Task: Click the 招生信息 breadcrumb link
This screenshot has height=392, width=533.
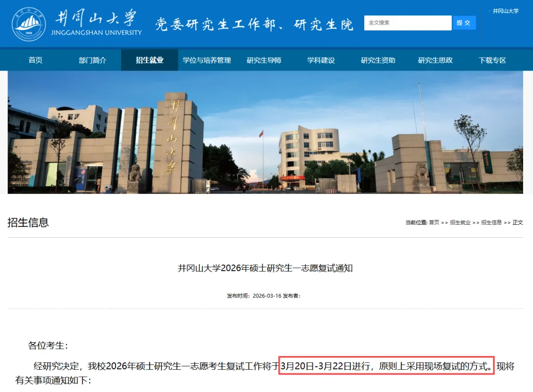Action: [491, 222]
